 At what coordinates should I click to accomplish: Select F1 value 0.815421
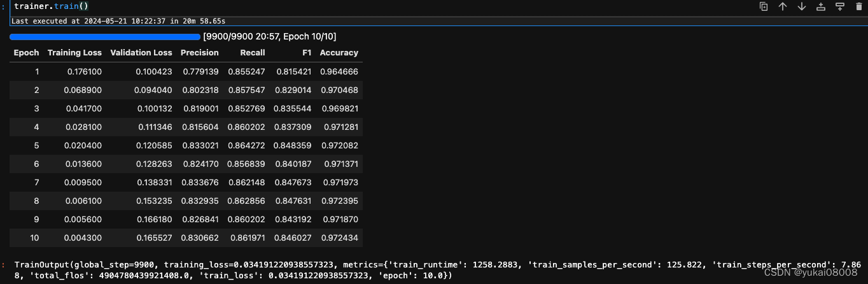[x=293, y=71]
